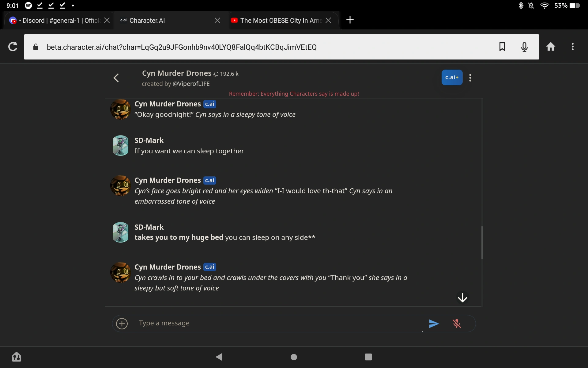Click the chat scrollbar thumb

[x=482, y=243]
